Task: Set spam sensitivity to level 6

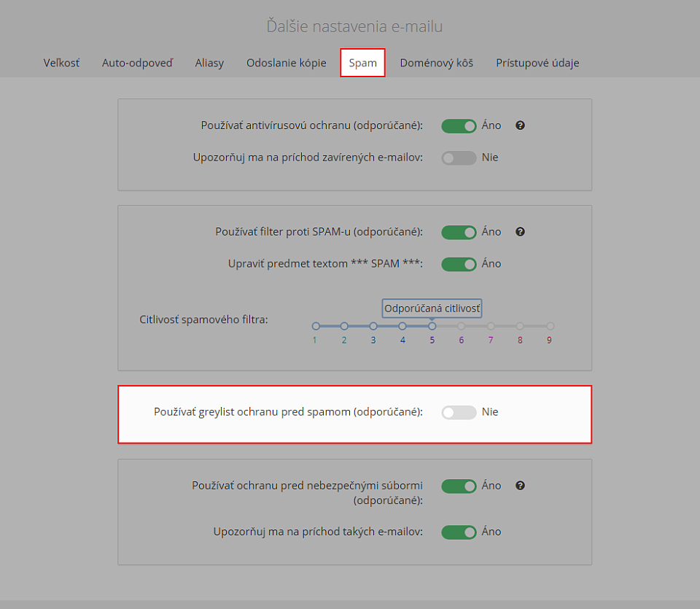Action: (x=461, y=326)
